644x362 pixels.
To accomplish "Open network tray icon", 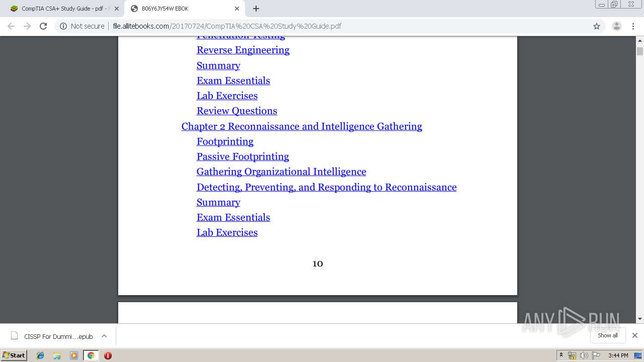I will pyautogui.click(x=572, y=355).
